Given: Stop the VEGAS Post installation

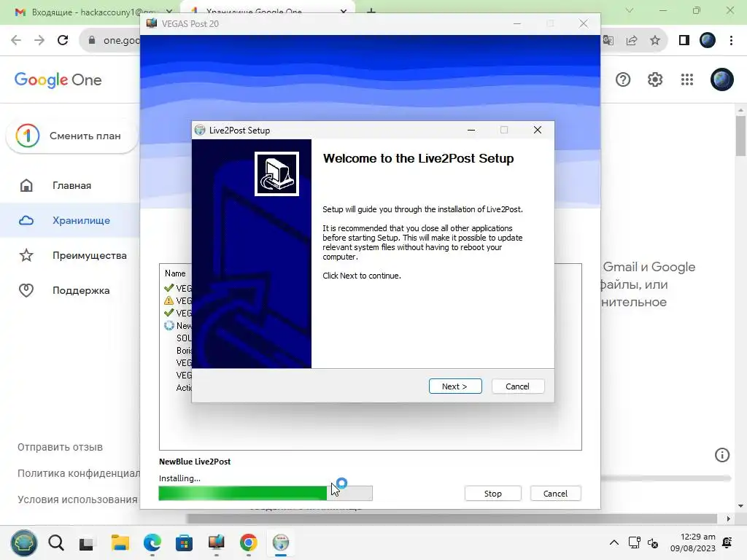Looking at the screenshot, I should (x=492, y=494).
